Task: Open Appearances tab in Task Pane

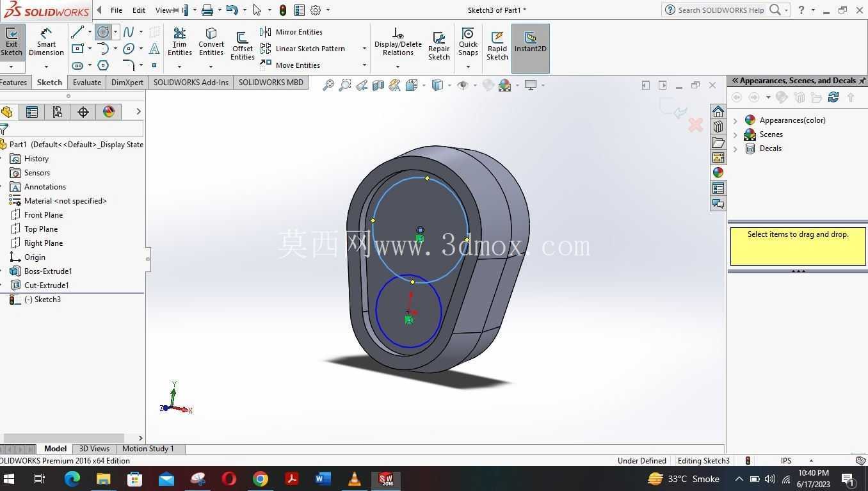Action: point(718,173)
